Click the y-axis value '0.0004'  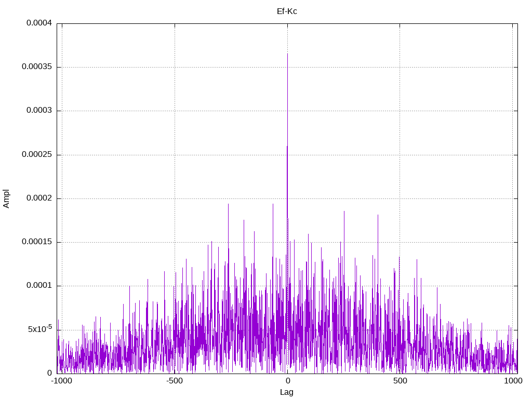(x=39, y=23)
